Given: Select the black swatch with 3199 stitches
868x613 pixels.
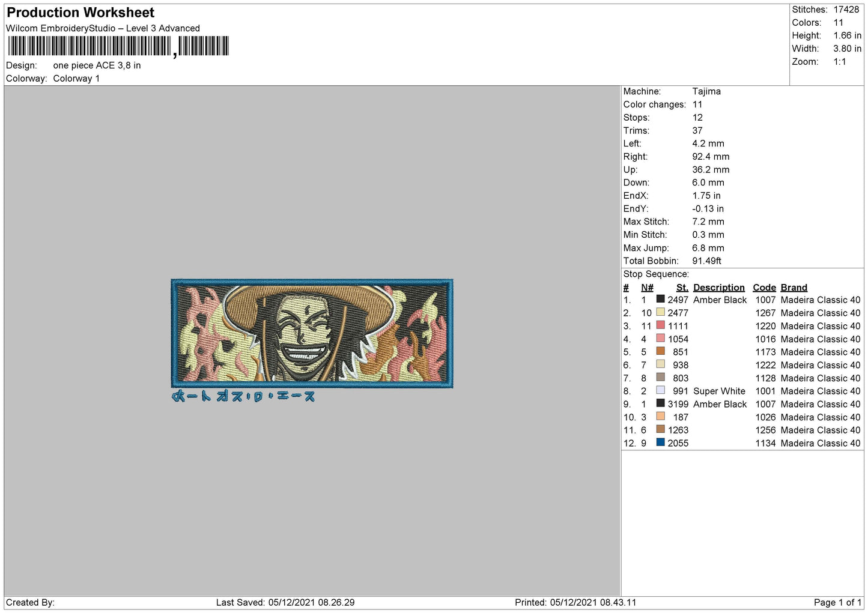Looking at the screenshot, I should [x=661, y=403].
